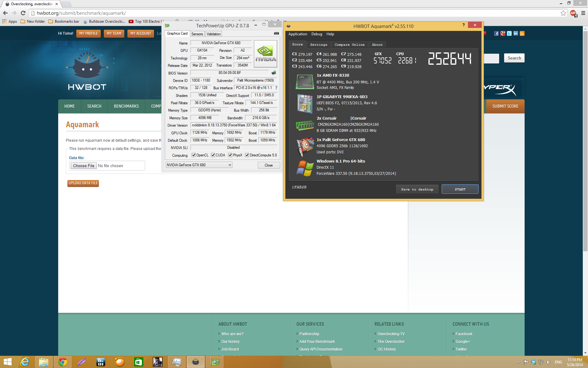Open MY PROFILE on HWBOT
Image resolution: width=588 pixels, height=368 pixels.
pos(89,33)
